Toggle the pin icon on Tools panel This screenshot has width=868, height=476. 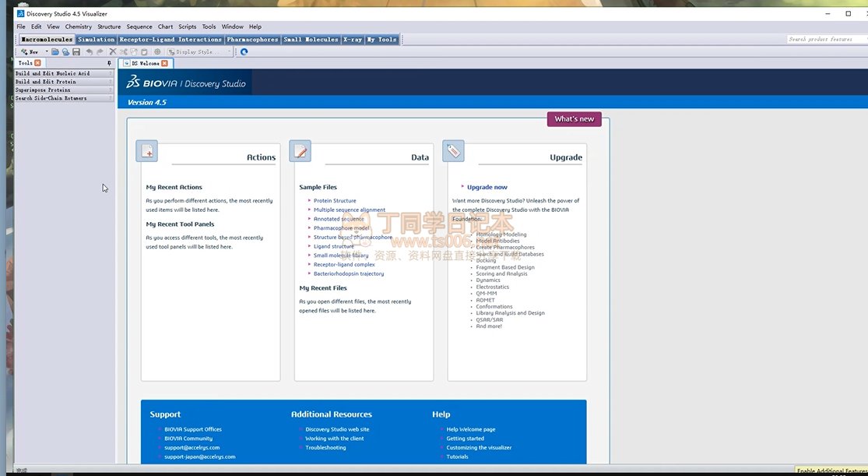tap(109, 63)
